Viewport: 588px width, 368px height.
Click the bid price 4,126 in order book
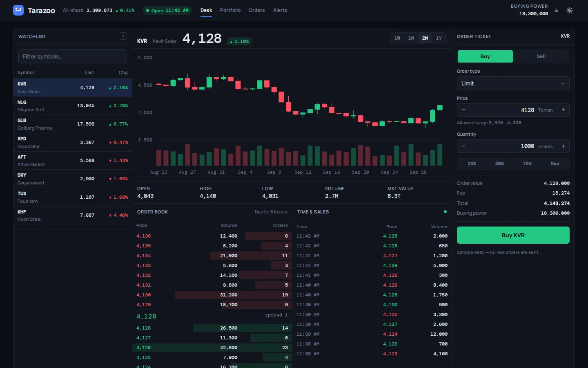(x=144, y=348)
